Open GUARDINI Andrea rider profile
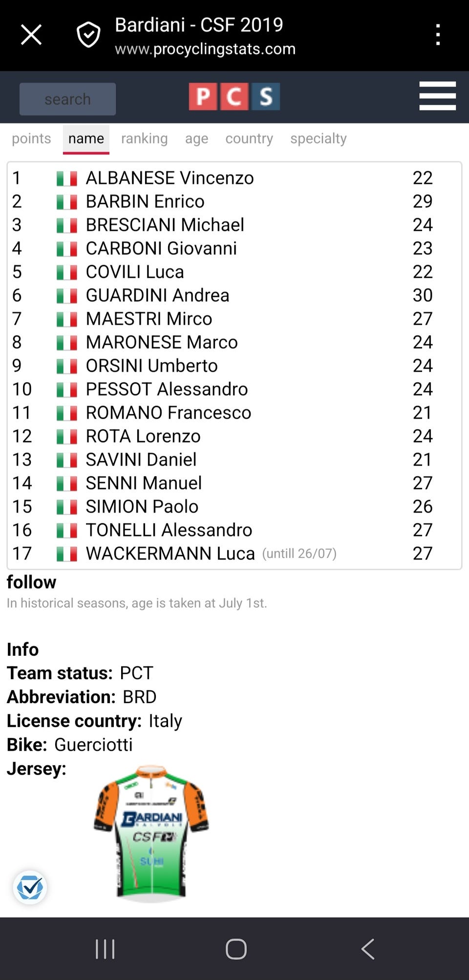The width and height of the screenshot is (469, 980). coord(157,295)
